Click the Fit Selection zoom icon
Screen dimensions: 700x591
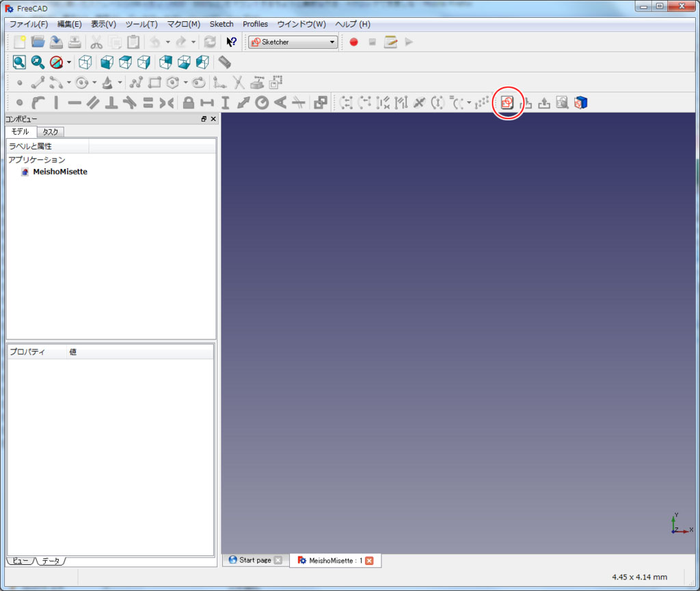click(38, 62)
